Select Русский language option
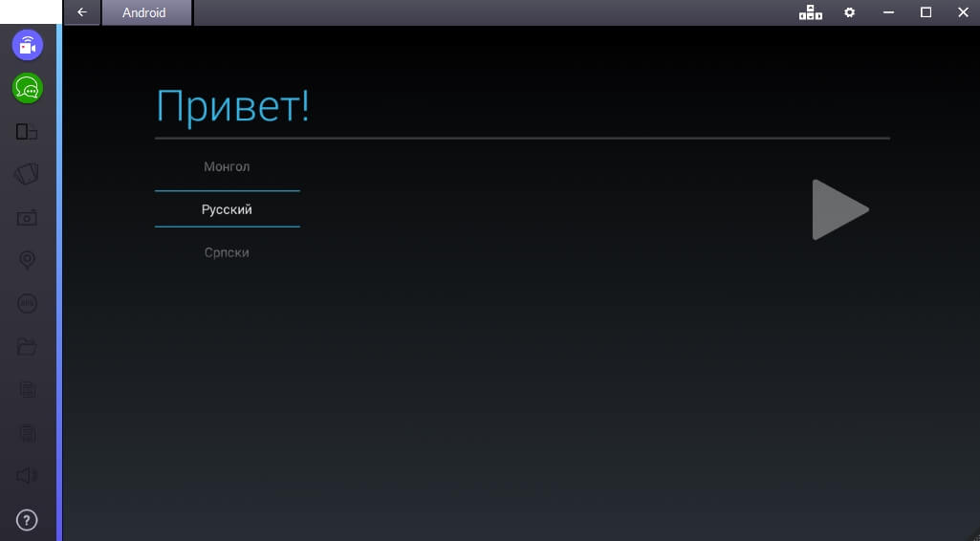Viewport: 980px width, 541px height. coord(227,209)
